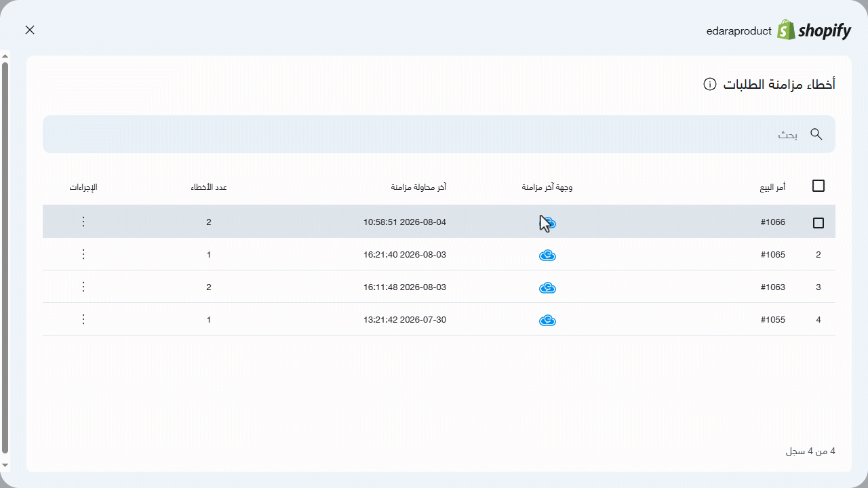Select order number #1065

coord(773,255)
